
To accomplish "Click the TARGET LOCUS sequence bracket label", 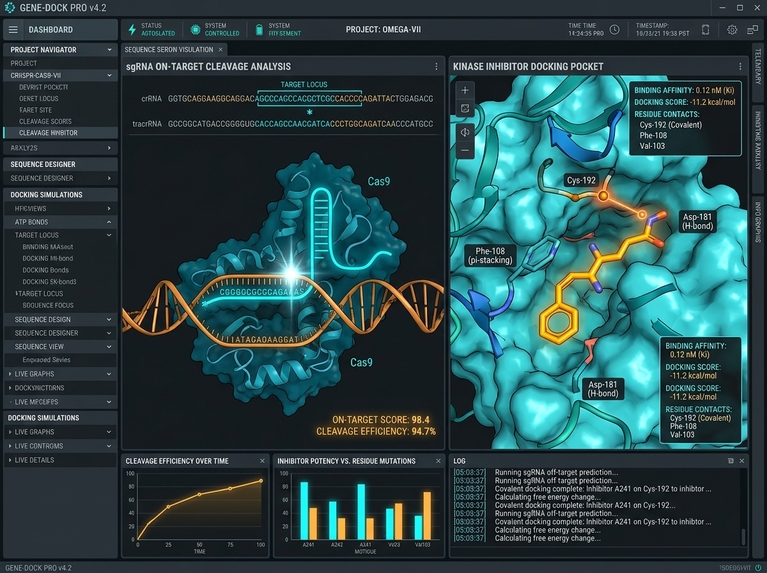I will pos(304,85).
